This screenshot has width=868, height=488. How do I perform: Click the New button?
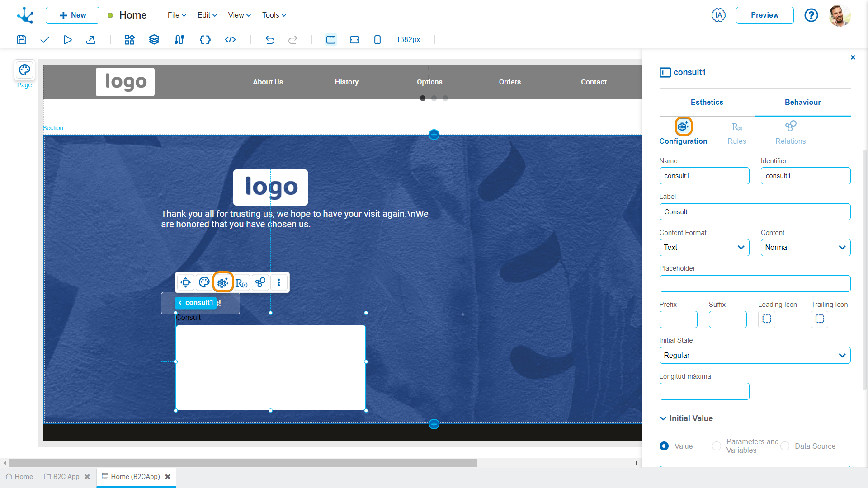pyautogui.click(x=72, y=15)
